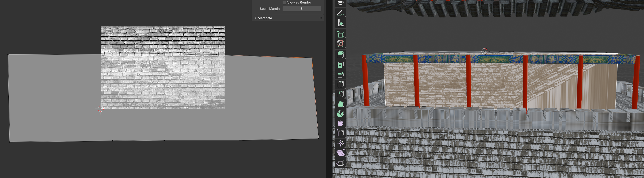Select the Poly Build tool
This screenshot has width=644, height=178.
click(x=341, y=104)
